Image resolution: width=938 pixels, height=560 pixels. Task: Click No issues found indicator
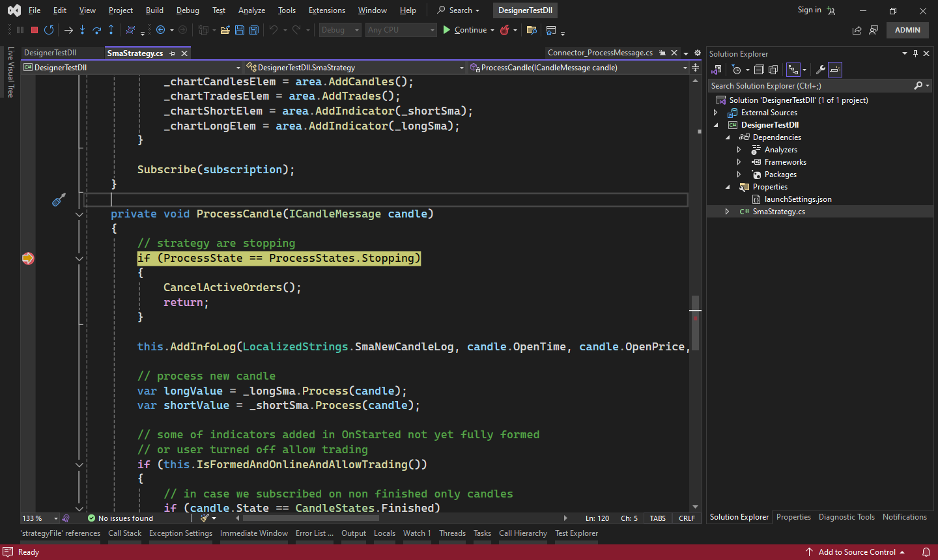pos(121,518)
